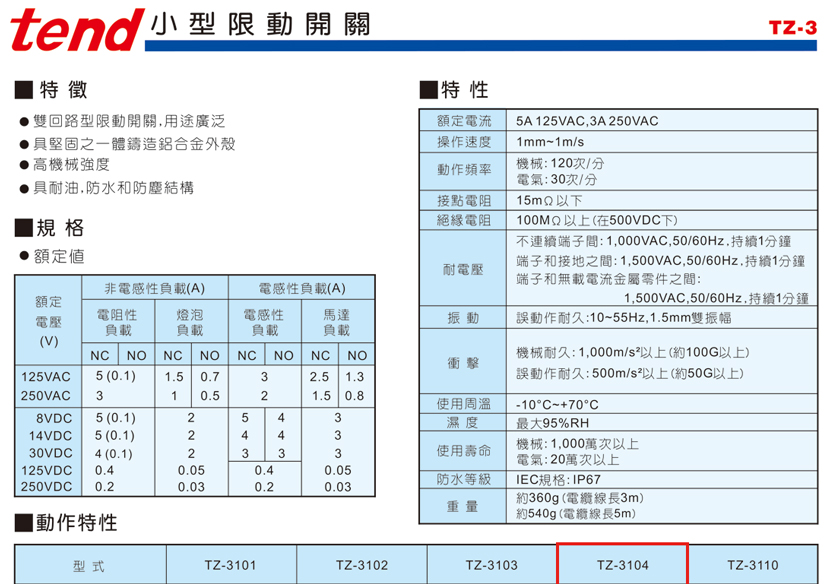Select the 8VDC row label

pos(53,418)
